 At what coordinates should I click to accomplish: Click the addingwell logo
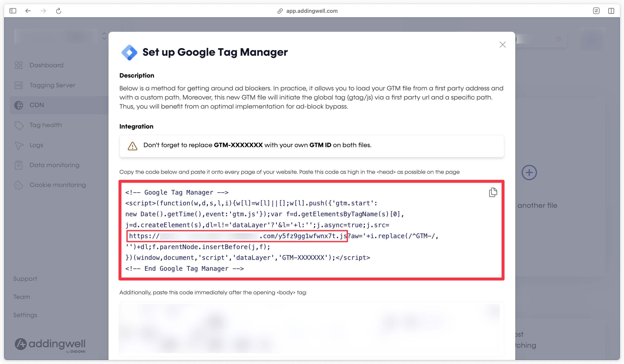click(50, 345)
